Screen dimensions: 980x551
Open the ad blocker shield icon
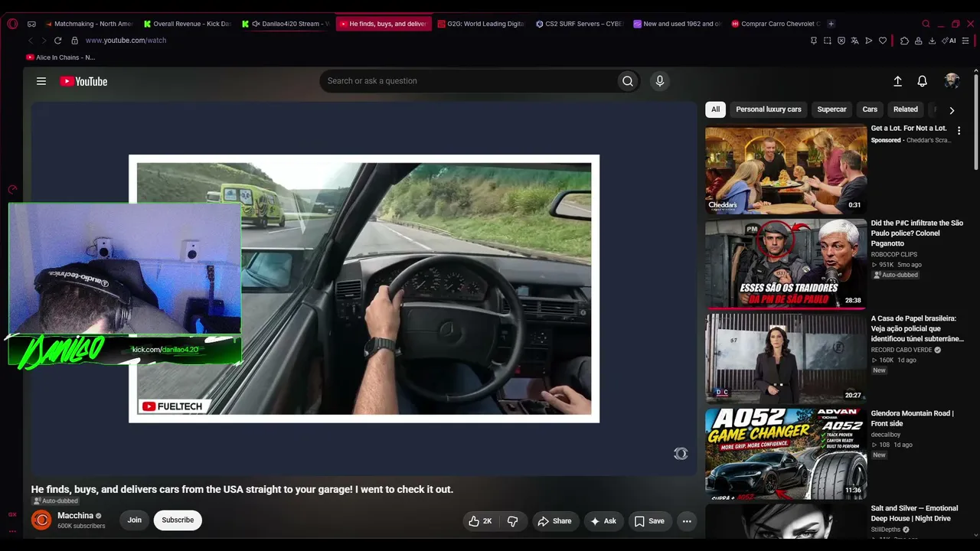click(x=841, y=41)
